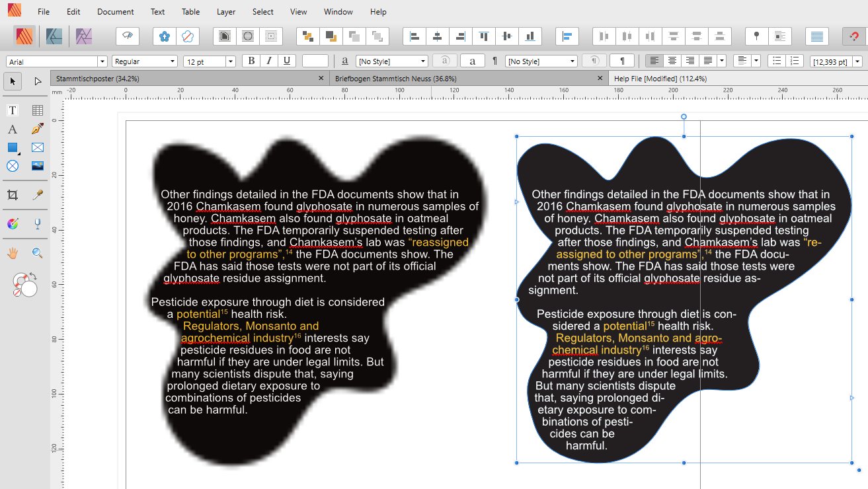The image size is (868, 489).
Task: Set paragraph alignment to left
Action: (x=654, y=61)
